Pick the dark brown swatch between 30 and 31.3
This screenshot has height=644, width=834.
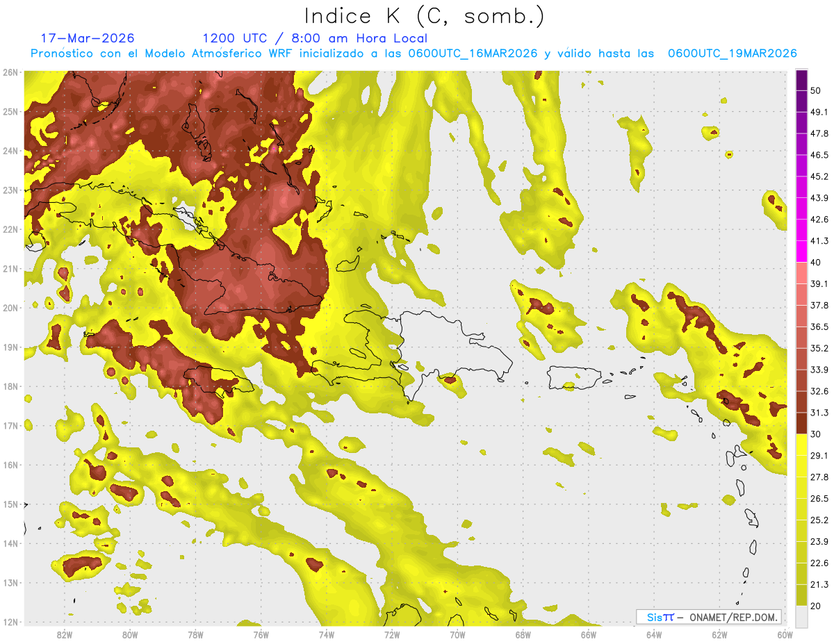(801, 423)
